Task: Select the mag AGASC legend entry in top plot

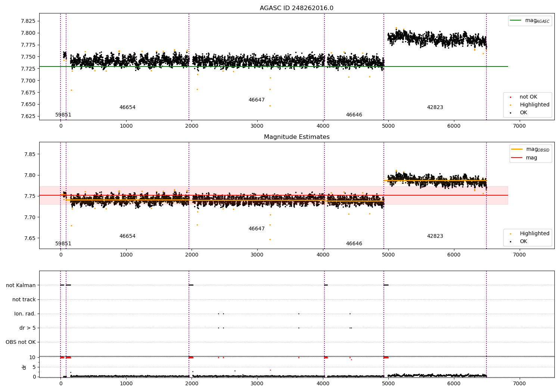Action: coord(530,21)
